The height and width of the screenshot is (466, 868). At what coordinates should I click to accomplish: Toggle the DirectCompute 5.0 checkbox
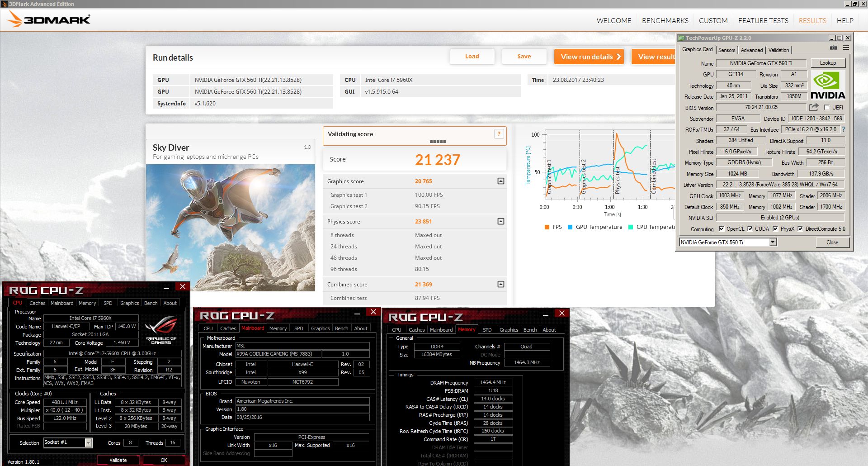[800, 229]
